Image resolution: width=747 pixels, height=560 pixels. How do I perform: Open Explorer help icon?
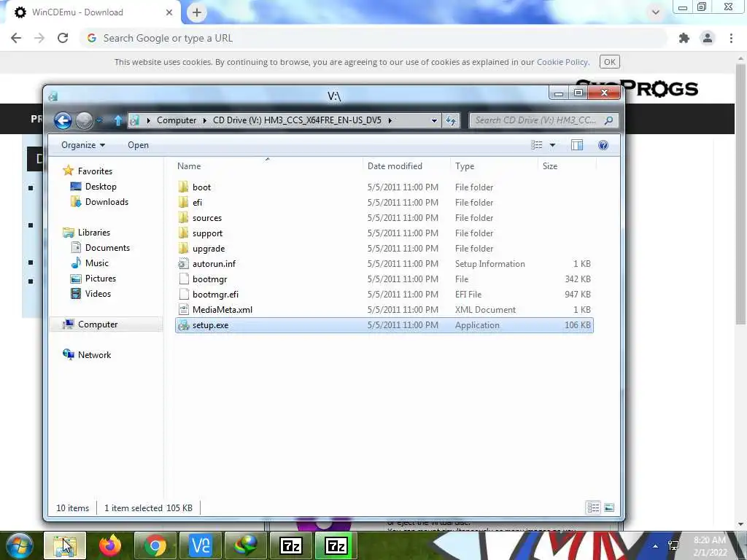coord(603,145)
